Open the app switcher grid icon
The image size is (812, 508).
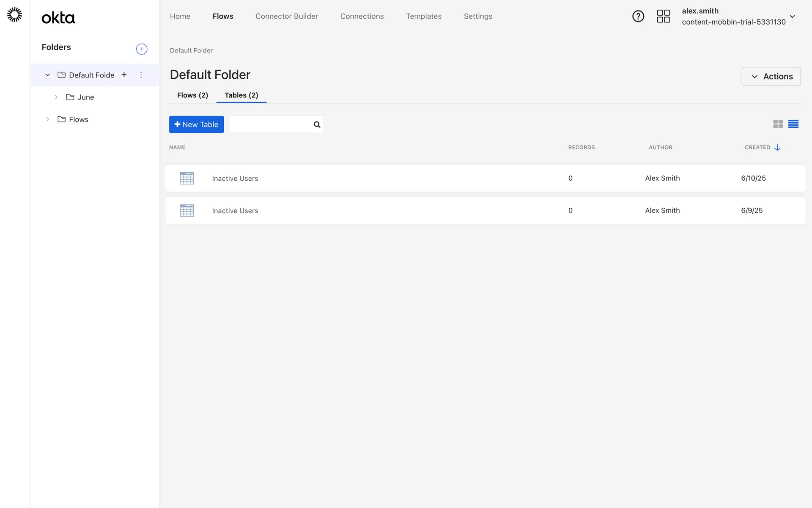pyautogui.click(x=663, y=17)
